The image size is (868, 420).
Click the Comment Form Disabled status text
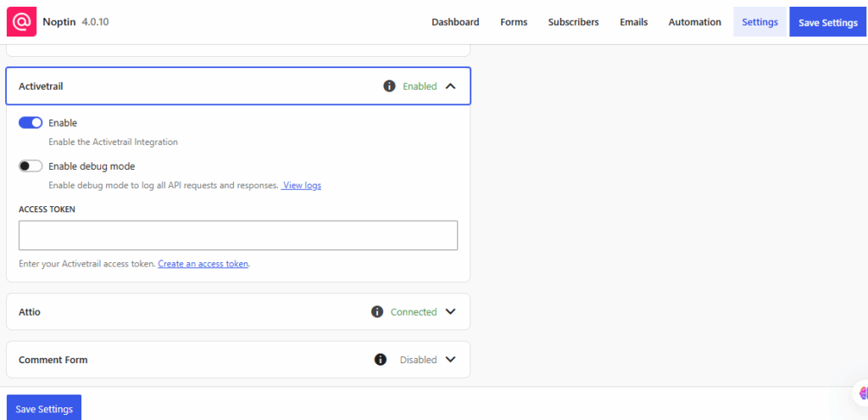coord(419,360)
